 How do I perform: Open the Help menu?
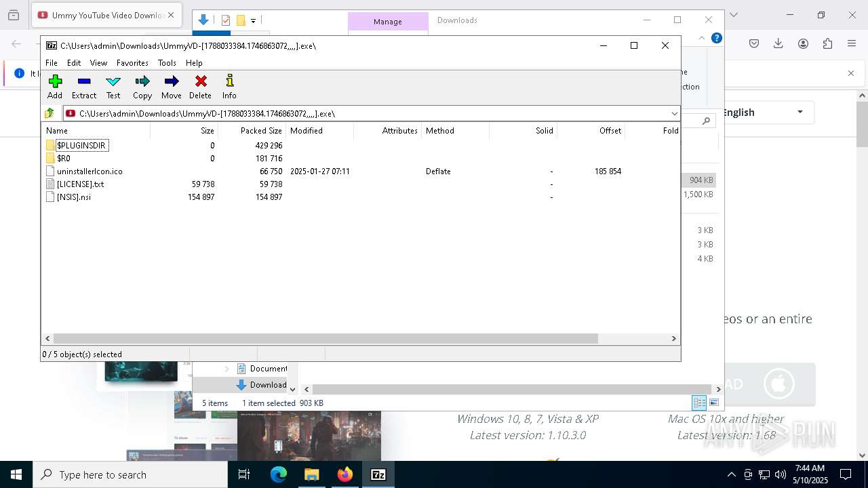click(194, 62)
